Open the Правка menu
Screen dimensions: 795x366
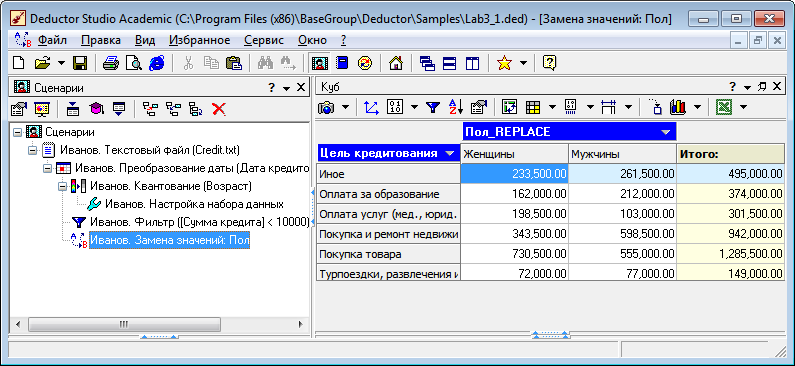(101, 40)
